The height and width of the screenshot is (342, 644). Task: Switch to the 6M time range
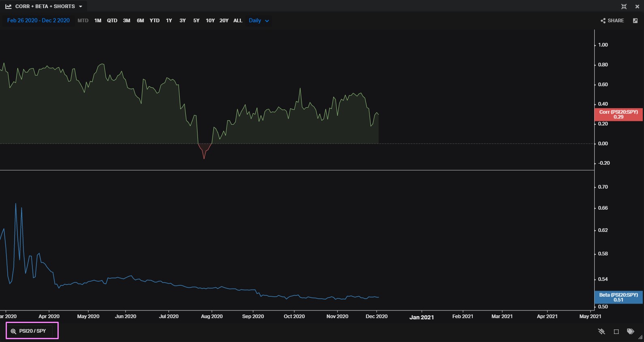(x=140, y=21)
